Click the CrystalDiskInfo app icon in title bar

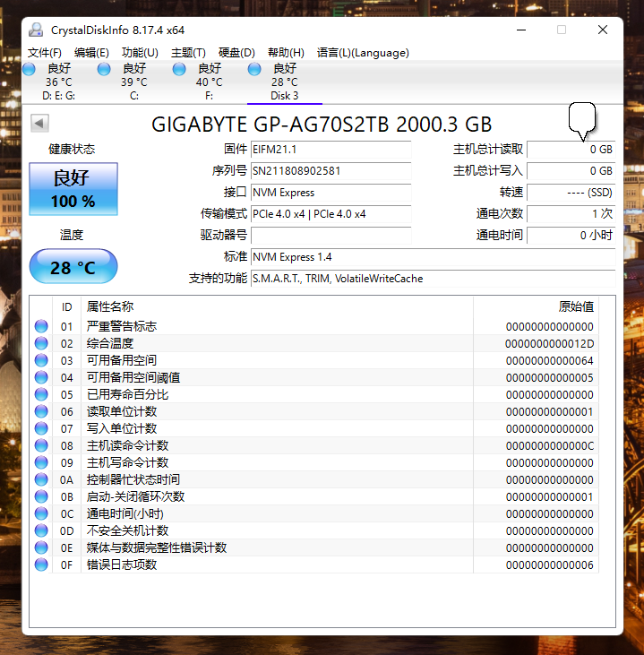point(36,30)
